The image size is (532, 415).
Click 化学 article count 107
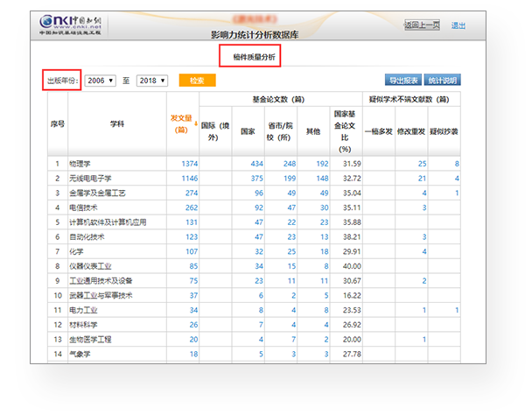click(192, 251)
